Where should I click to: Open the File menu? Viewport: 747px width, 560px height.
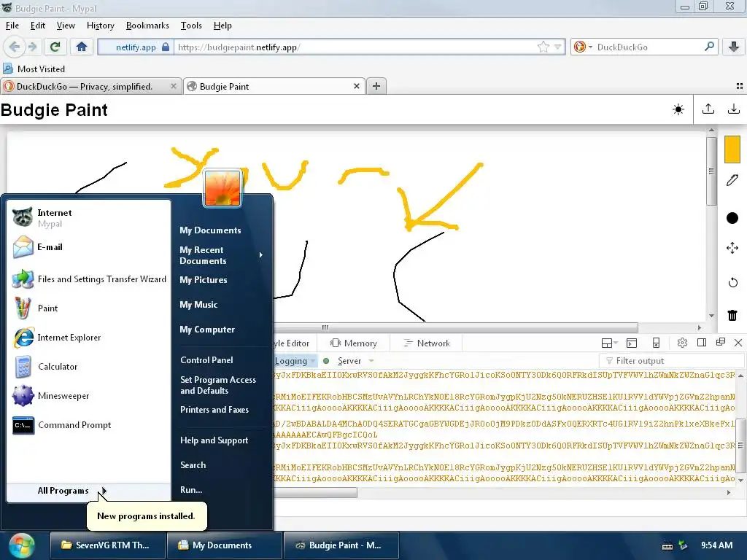click(12, 26)
